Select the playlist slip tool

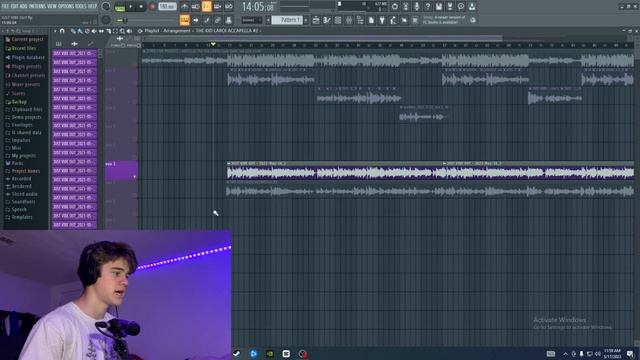[101, 31]
